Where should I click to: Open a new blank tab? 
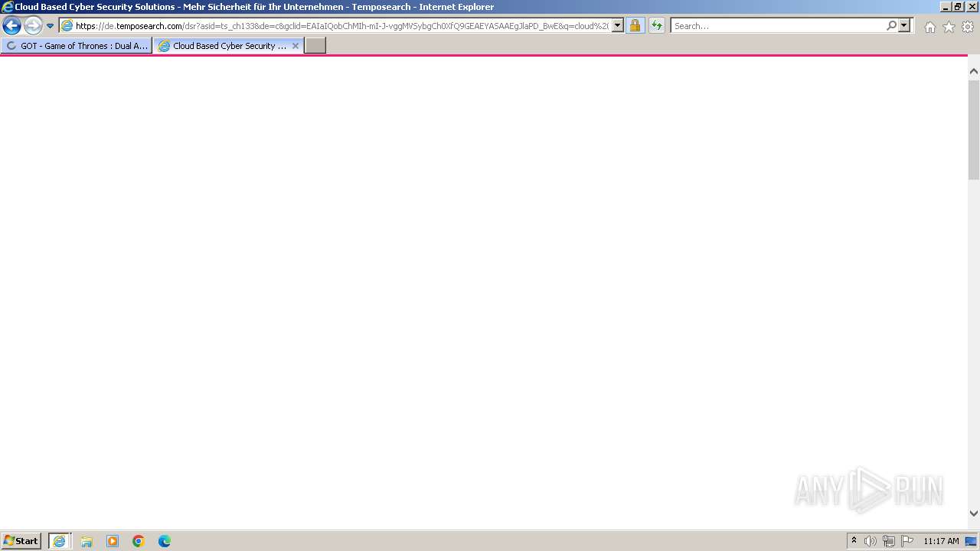315,46
